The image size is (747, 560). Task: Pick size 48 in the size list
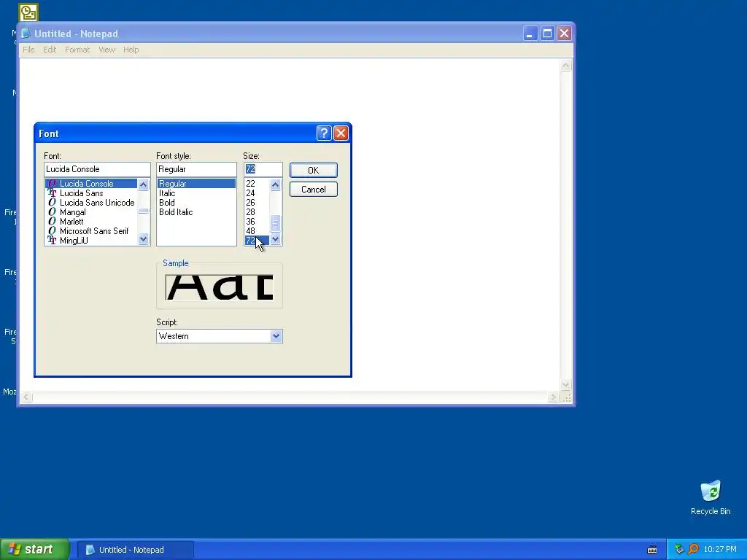pyautogui.click(x=251, y=231)
